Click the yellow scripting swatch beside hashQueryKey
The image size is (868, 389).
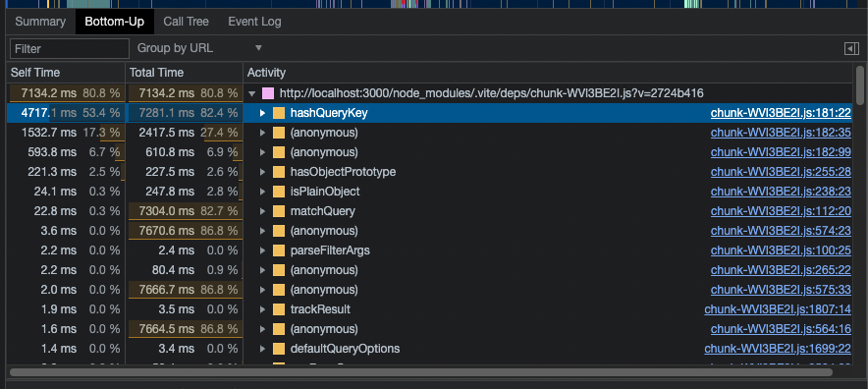pyautogui.click(x=279, y=113)
